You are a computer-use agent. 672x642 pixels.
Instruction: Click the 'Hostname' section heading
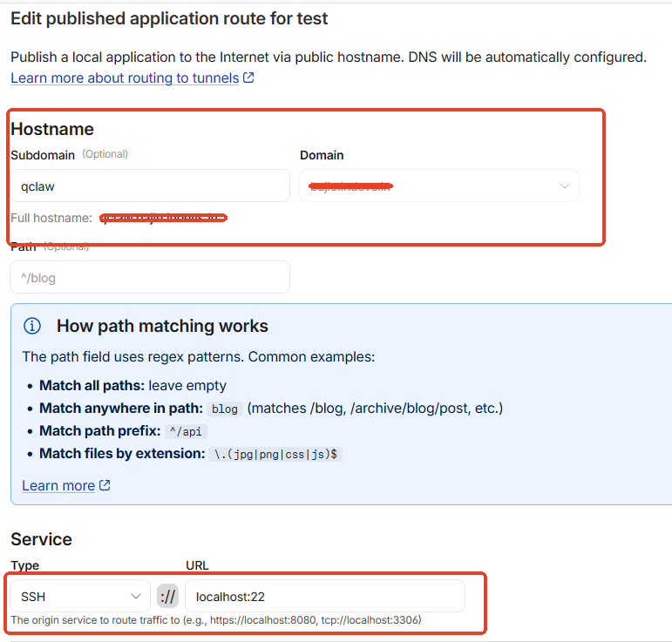[x=52, y=129]
